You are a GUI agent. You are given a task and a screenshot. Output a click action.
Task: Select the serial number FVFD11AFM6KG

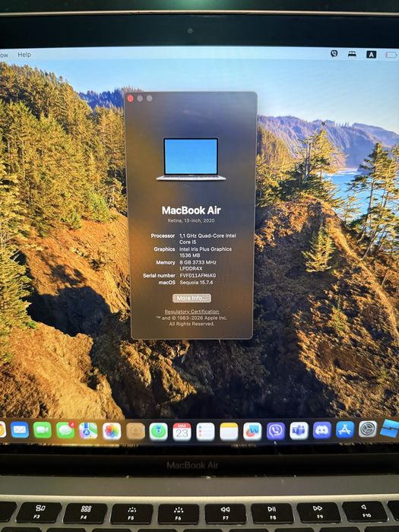(x=198, y=275)
